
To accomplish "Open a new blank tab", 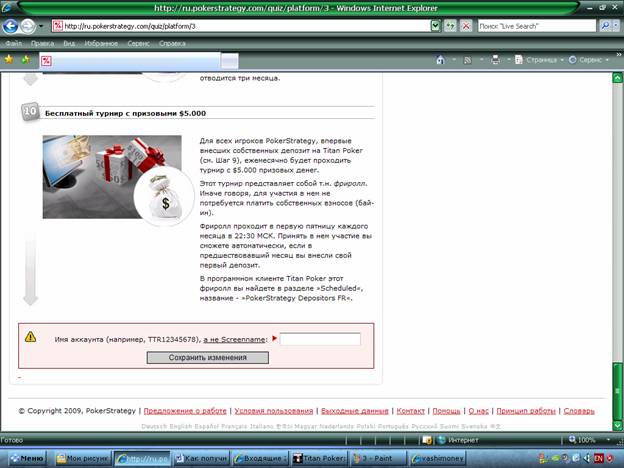I will (230, 62).
